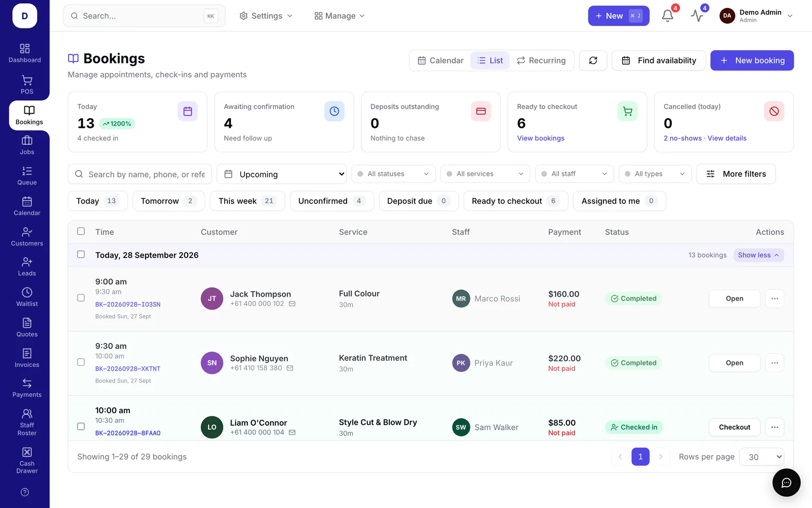This screenshot has width=812, height=508.
Task: Select all bookings via header checkbox
Action: point(81,231)
